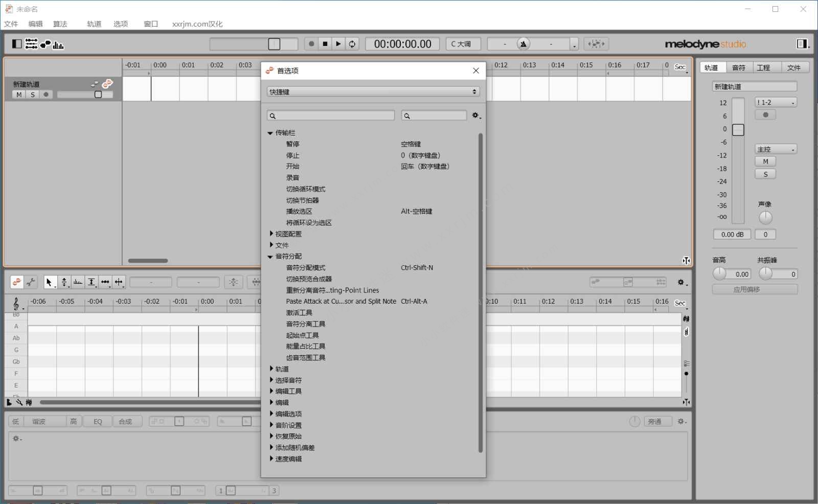Select the amplitude tool in note editor

coord(92,282)
